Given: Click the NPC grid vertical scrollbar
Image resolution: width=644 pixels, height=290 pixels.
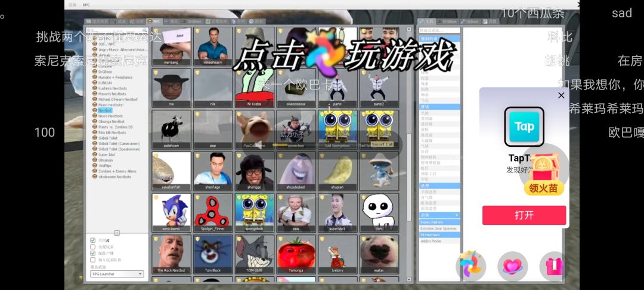Looking at the screenshot, I should [408, 177].
